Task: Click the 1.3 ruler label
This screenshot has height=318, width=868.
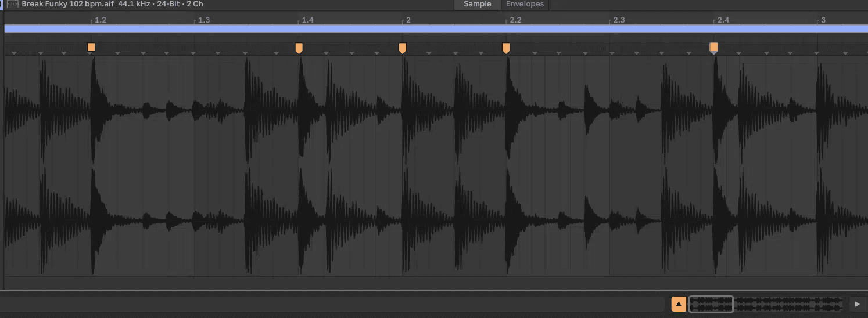Action: click(x=204, y=20)
